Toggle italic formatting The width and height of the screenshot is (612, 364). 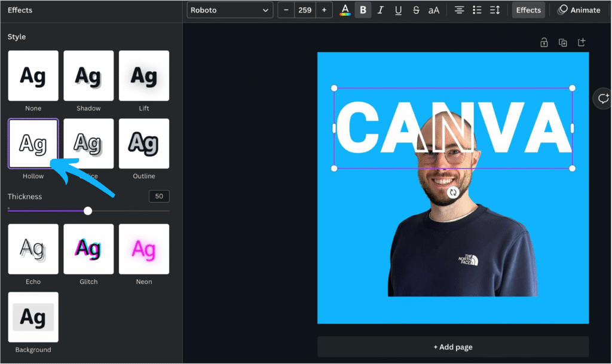[381, 10]
